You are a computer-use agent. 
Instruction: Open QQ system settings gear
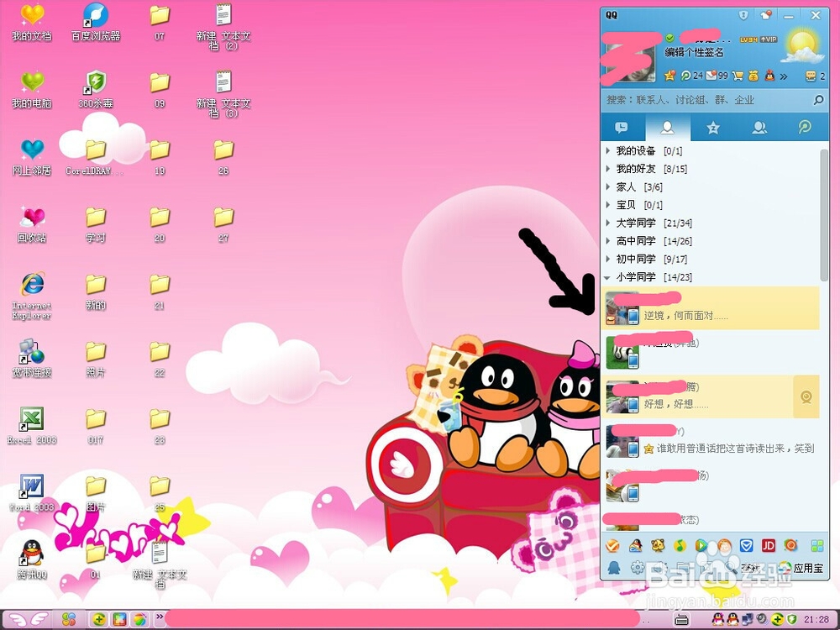(x=637, y=567)
